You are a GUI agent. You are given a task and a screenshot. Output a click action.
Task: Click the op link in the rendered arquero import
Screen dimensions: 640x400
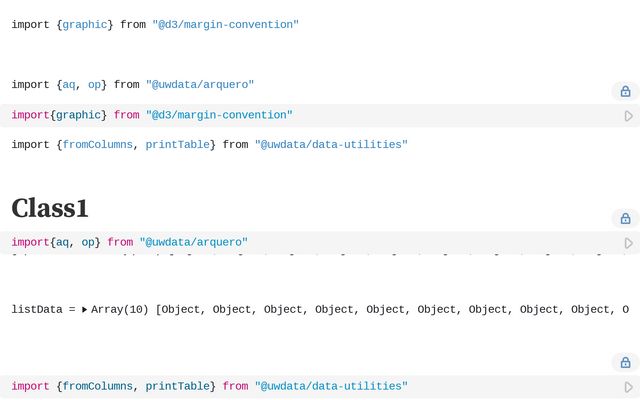click(x=94, y=84)
